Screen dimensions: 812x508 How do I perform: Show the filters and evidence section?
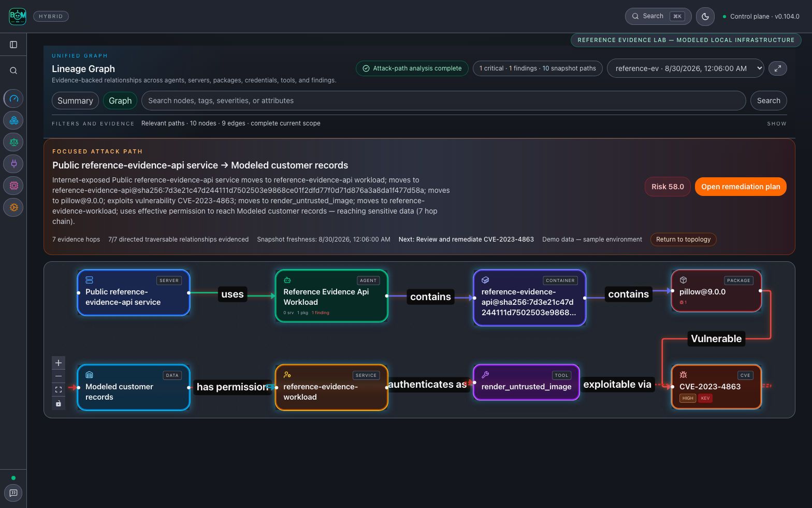point(776,124)
